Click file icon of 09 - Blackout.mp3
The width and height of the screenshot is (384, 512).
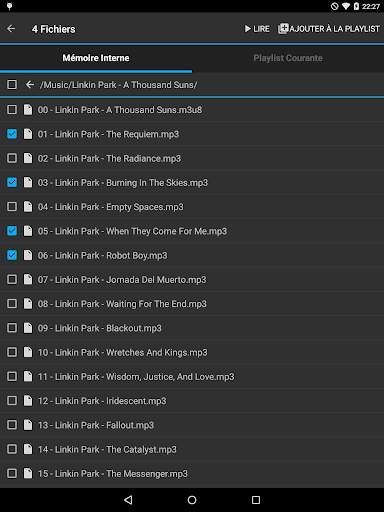pyautogui.click(x=28, y=328)
